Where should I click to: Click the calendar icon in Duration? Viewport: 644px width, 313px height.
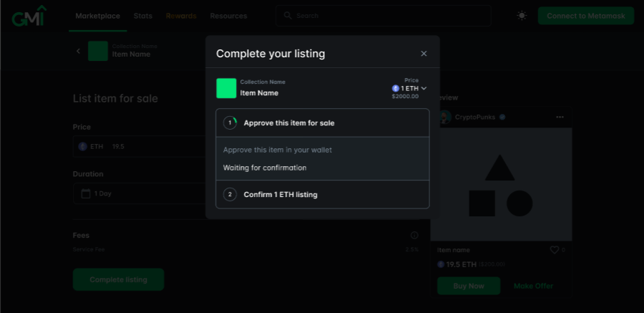coord(85,193)
